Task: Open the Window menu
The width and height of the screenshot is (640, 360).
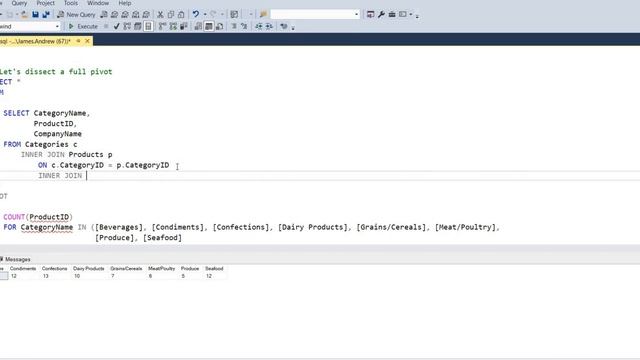Action: 98,3
